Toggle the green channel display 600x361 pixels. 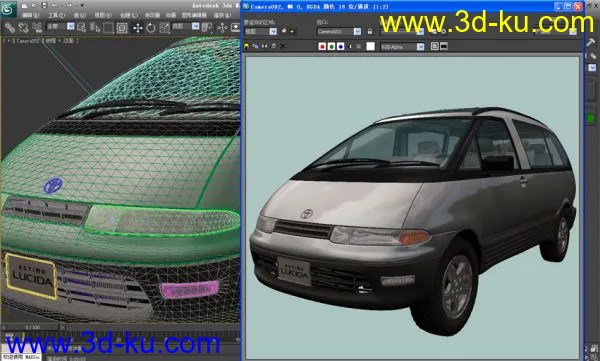point(331,46)
